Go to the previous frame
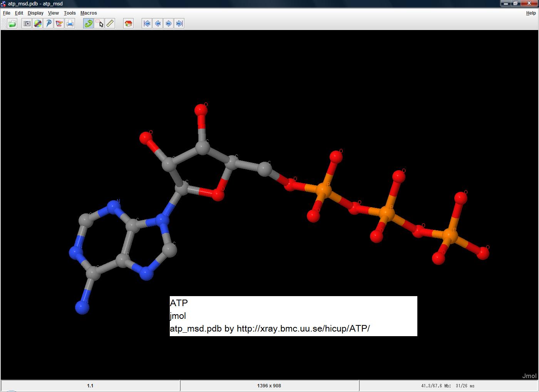The height and width of the screenshot is (392, 539). click(x=157, y=23)
